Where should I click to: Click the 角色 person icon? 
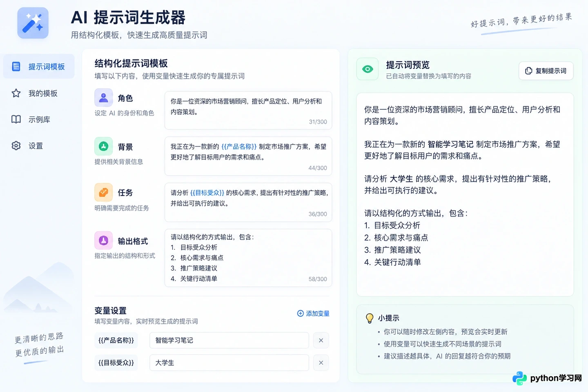click(104, 98)
